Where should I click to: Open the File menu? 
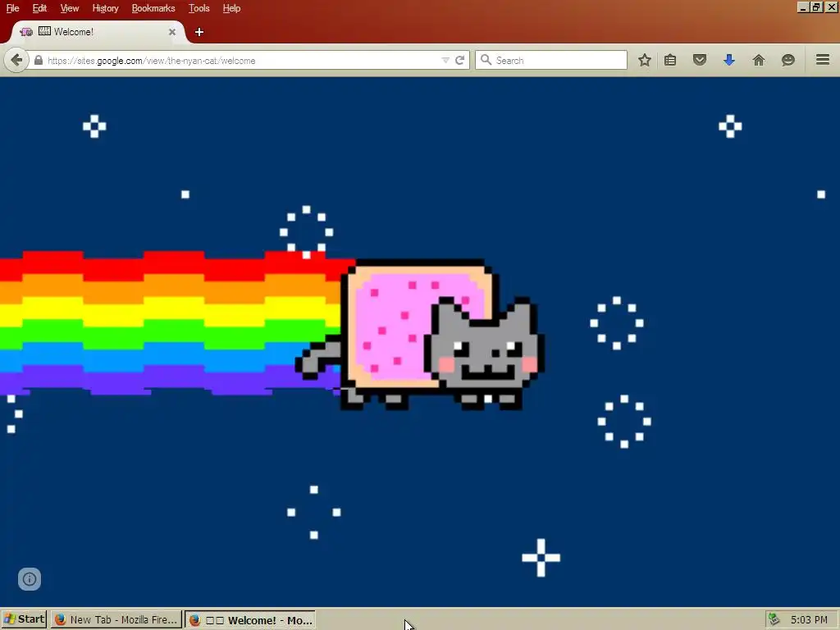pyautogui.click(x=12, y=8)
